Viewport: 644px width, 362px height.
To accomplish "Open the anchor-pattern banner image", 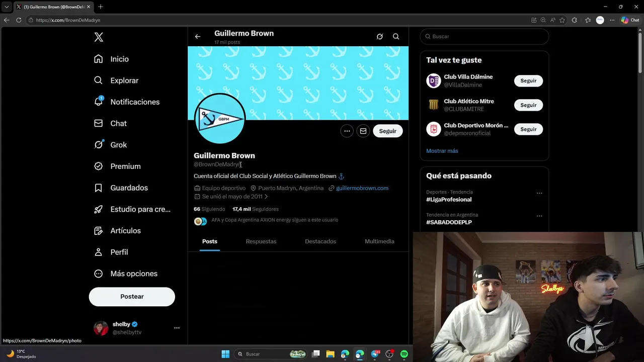I will point(298,83).
